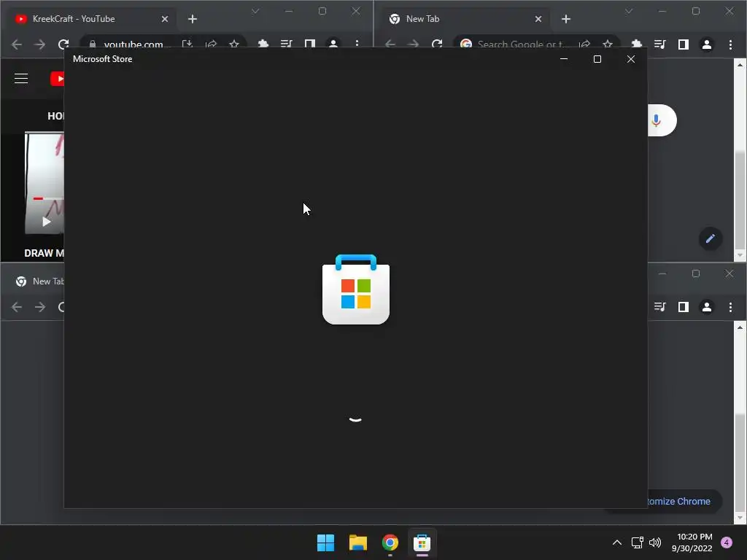747x560 pixels.
Task: Share the page in the top-right Chrome window
Action: coord(584,44)
